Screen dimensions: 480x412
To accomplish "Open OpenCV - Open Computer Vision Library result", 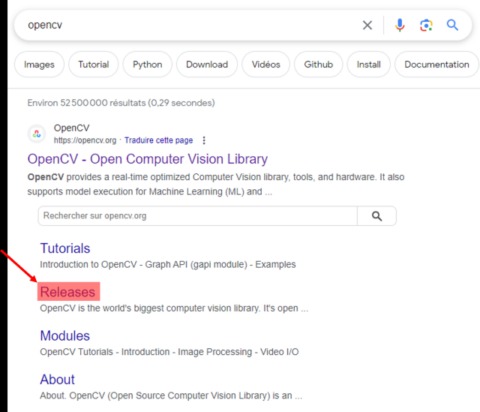I will [147, 159].
